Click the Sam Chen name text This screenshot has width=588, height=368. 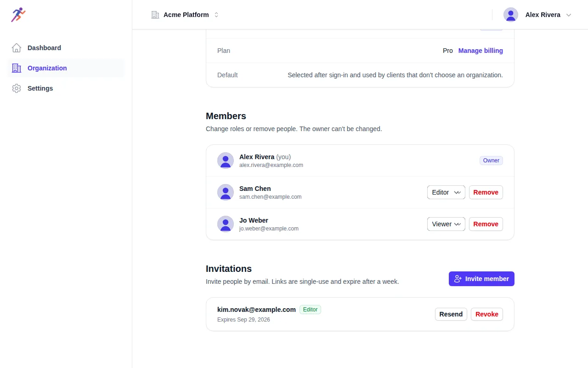[x=255, y=189]
